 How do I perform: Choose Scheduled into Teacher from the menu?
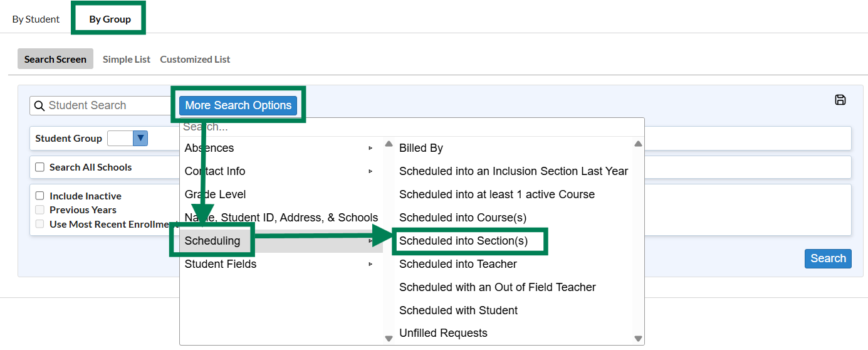[458, 264]
